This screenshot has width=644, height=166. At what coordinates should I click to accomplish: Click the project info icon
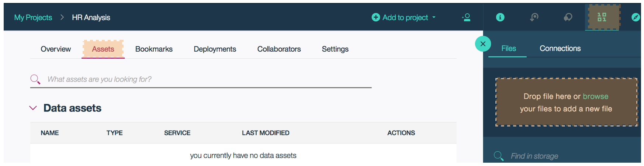pos(500,17)
